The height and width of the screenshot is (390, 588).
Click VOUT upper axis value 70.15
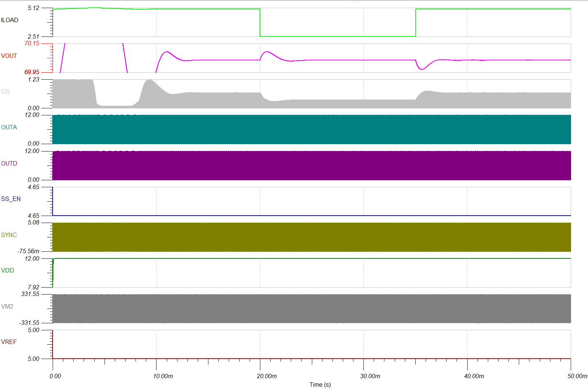[32, 43]
